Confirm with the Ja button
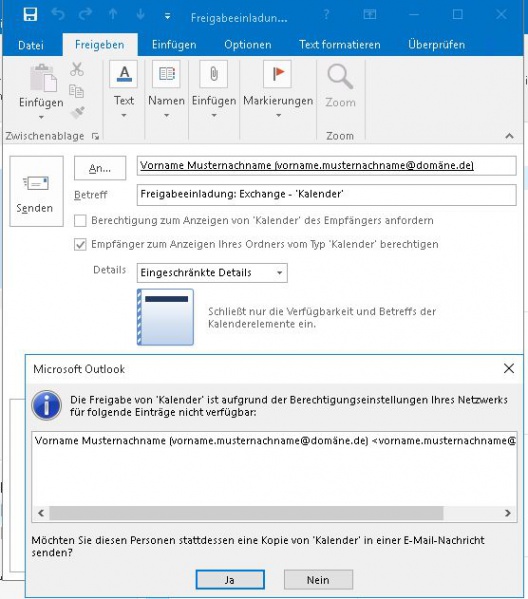This screenshot has width=528, height=599. coord(230,580)
